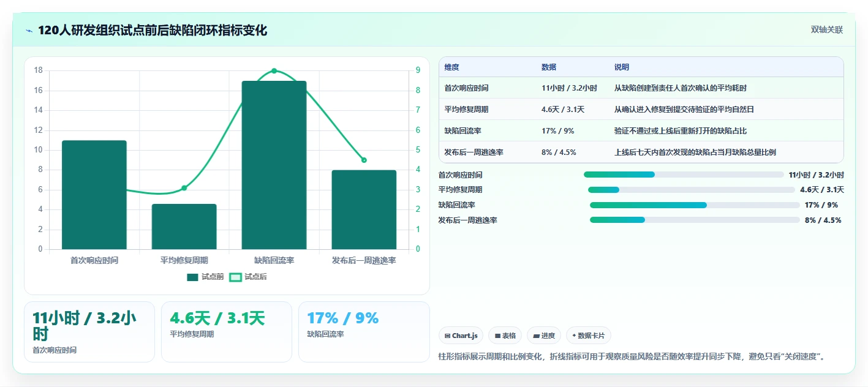Click the 试点前 legend color box
This screenshot has height=387, width=868.
point(193,277)
